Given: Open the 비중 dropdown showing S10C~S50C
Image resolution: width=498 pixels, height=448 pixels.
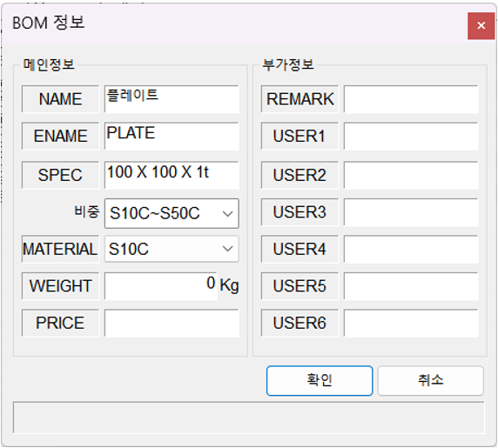Looking at the screenshot, I should pyautogui.click(x=172, y=213).
